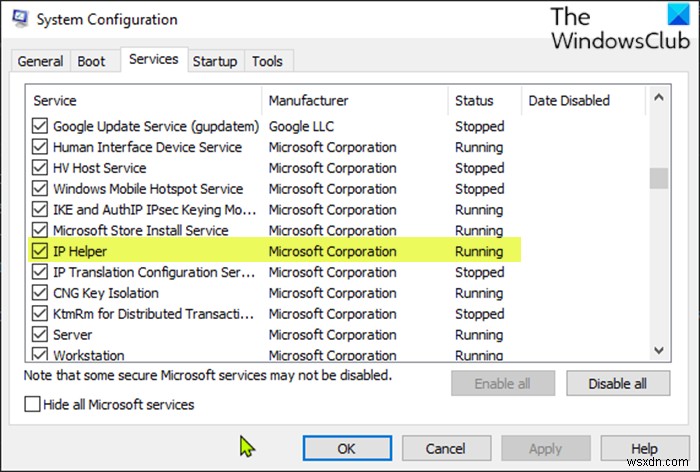Select the CNG Key Isolation row text
700x472 pixels.
pos(106,293)
